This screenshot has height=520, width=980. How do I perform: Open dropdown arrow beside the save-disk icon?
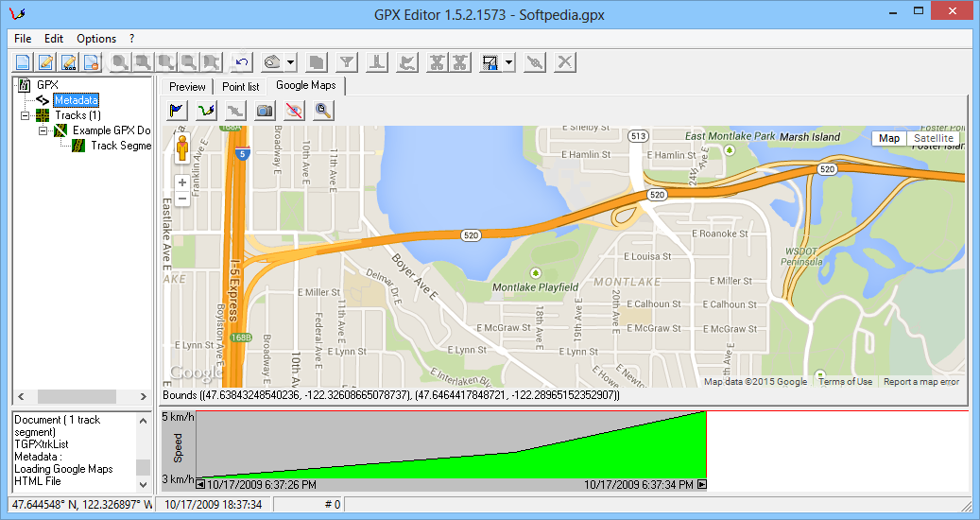[509, 63]
